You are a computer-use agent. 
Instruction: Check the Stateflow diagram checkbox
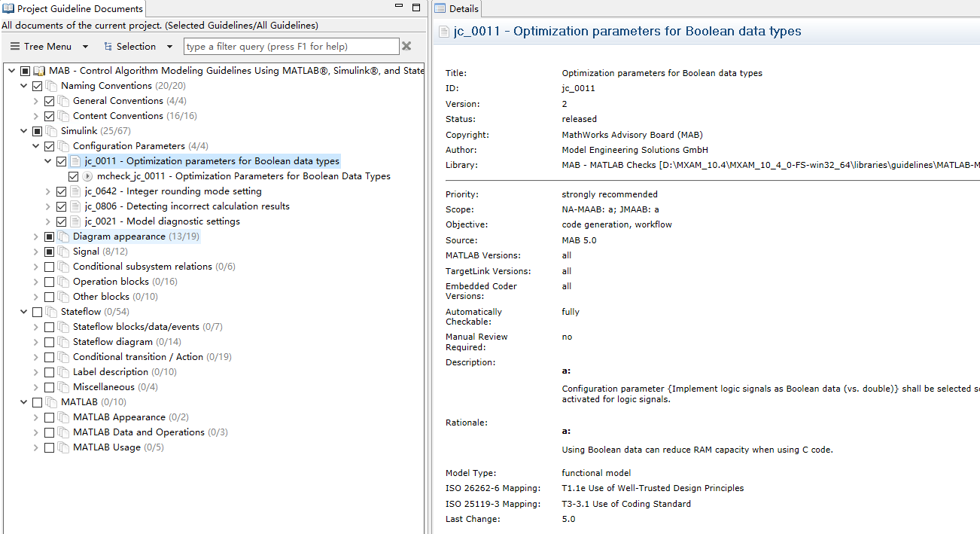(50, 342)
